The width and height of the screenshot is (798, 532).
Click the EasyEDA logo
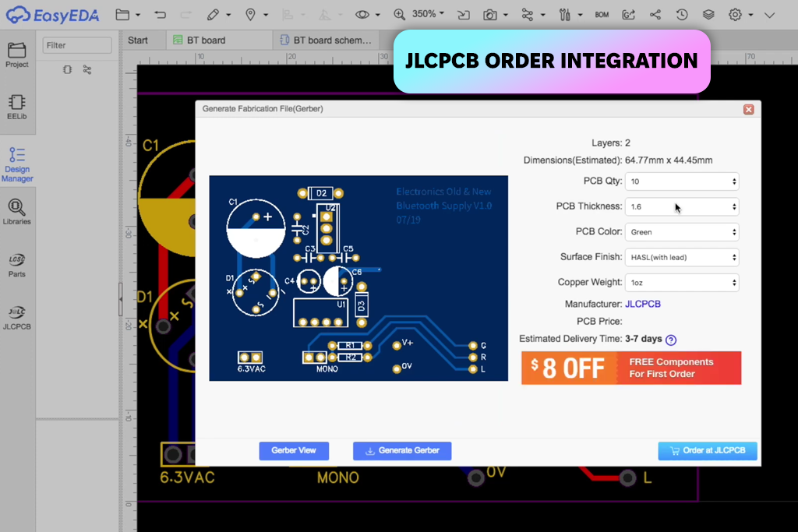coord(52,16)
